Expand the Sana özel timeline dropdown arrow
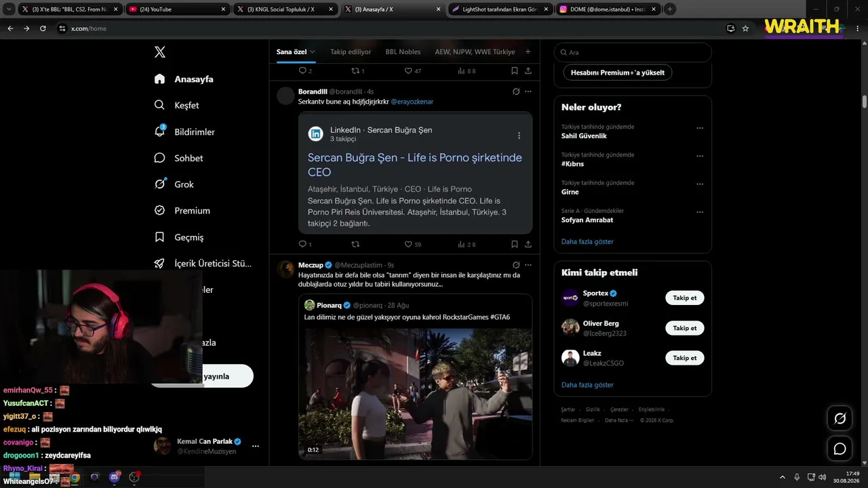 (312, 52)
